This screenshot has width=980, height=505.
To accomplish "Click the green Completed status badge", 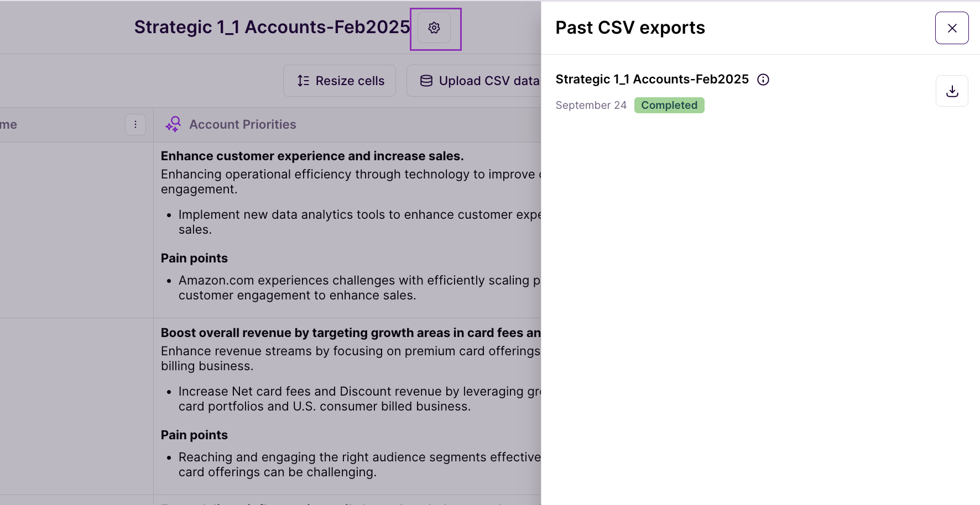I will coord(669,106).
